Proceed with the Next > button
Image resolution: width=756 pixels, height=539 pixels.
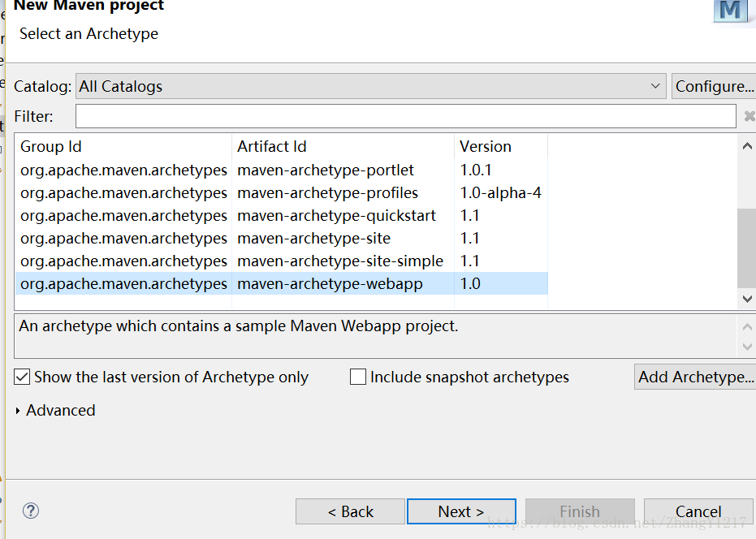[461, 511]
